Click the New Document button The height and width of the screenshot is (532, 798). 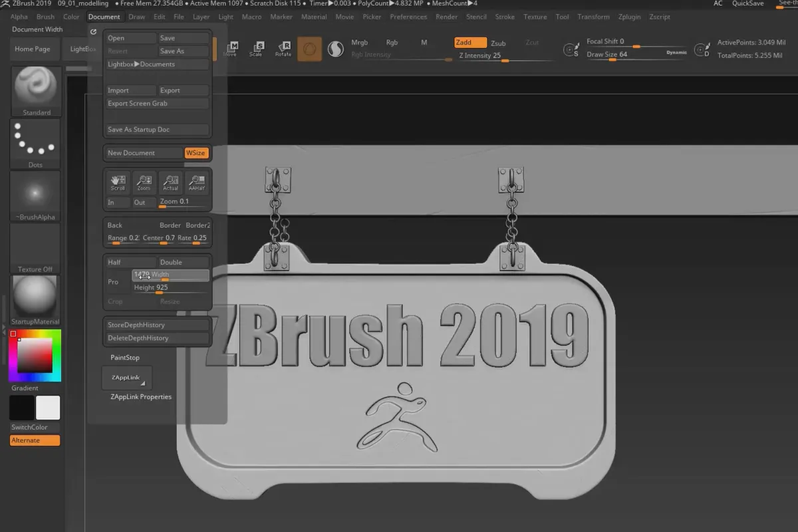144,153
